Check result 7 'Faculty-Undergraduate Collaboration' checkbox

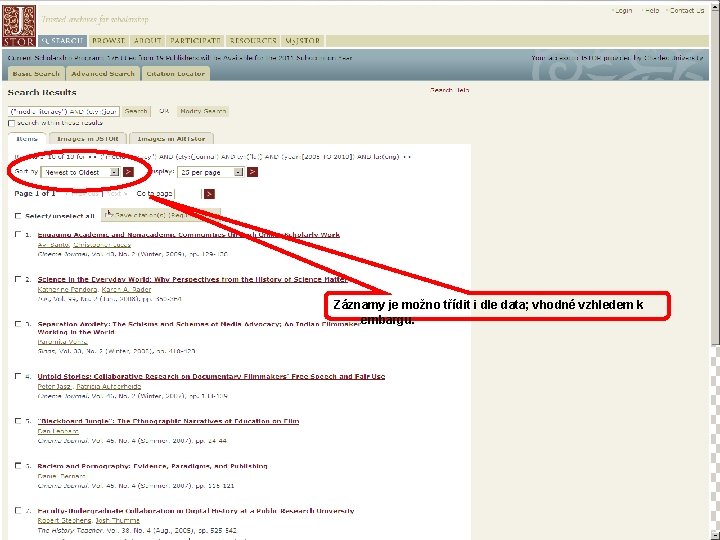click(18, 510)
